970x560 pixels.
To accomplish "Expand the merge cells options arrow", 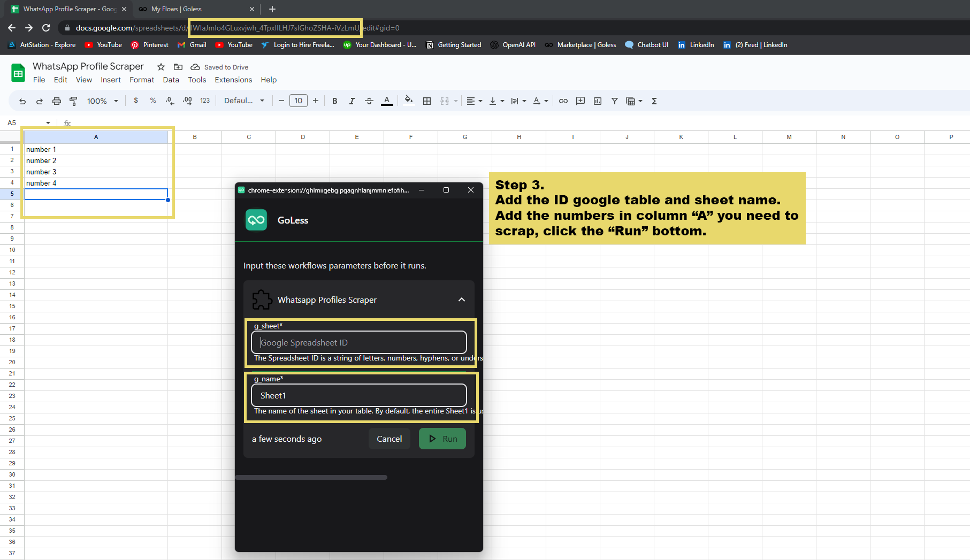I will (x=456, y=101).
